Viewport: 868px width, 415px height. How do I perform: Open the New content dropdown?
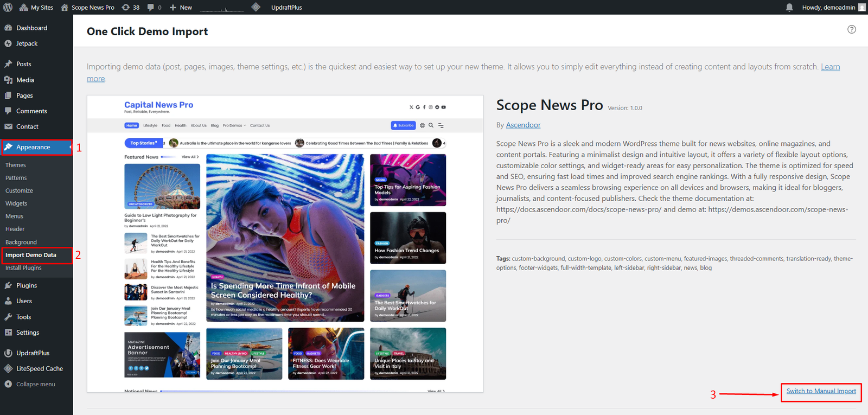(x=181, y=8)
